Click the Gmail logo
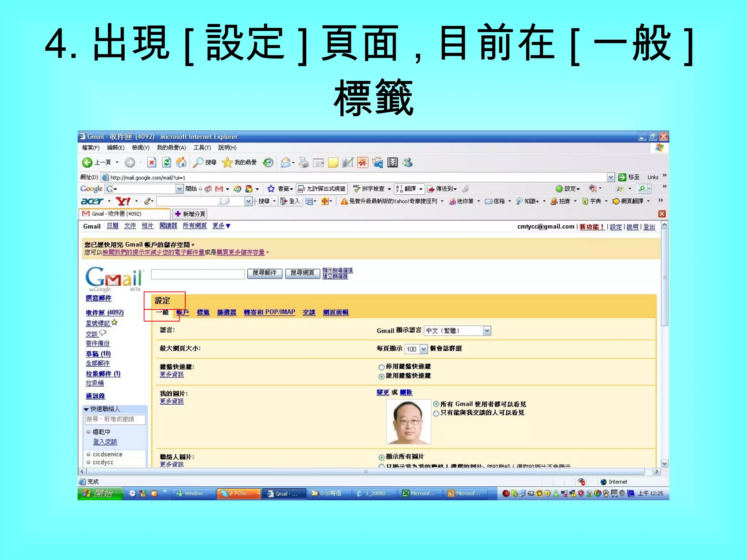The image size is (747, 560). (114, 280)
